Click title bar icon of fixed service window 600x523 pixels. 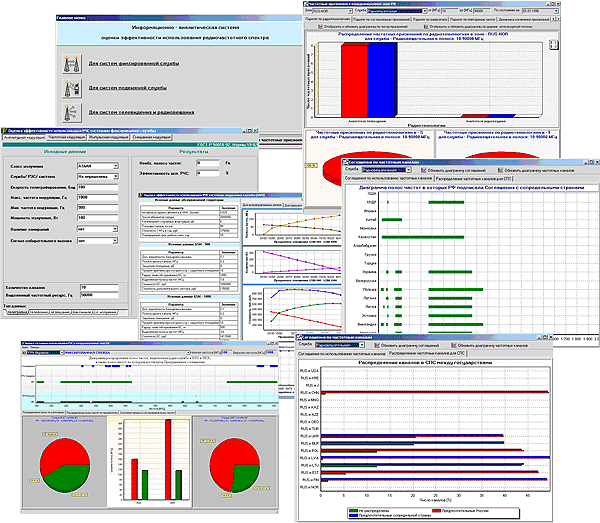(5, 130)
